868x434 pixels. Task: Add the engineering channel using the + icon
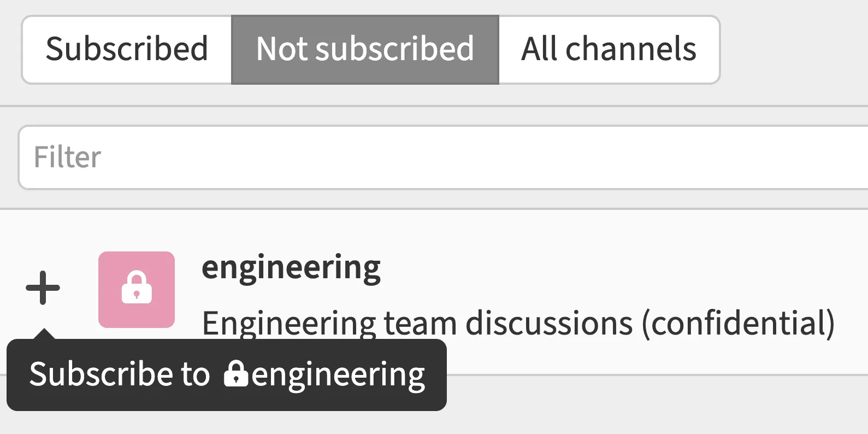coord(43,288)
